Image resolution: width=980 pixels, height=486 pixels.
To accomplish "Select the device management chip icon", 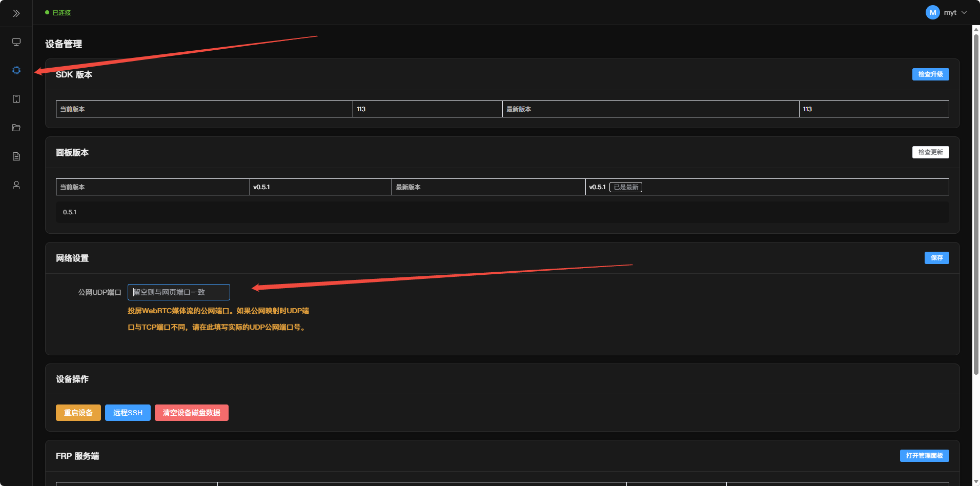I will pos(16,70).
